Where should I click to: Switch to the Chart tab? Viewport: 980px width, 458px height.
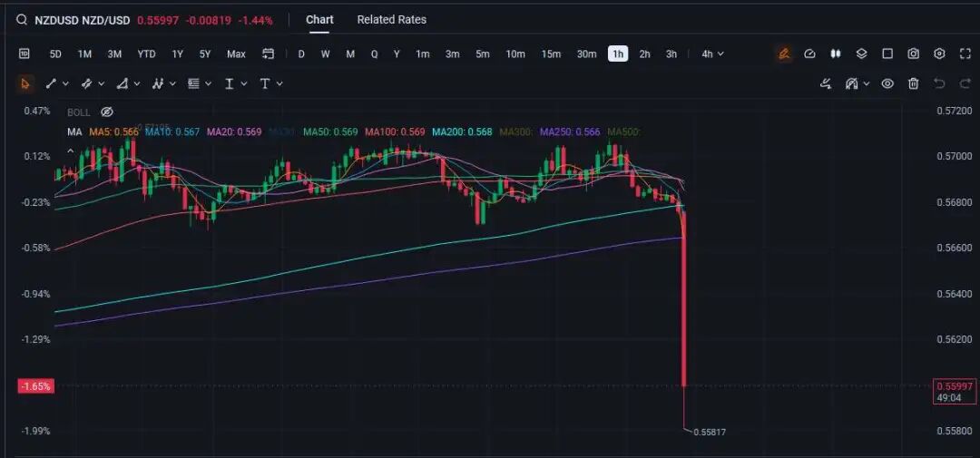[x=319, y=20]
